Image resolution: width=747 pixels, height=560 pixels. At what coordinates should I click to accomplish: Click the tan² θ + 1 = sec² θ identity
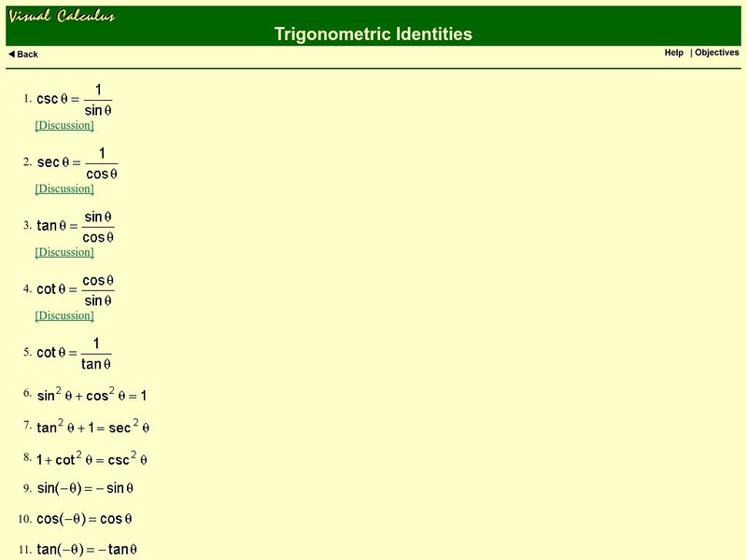[92, 427]
